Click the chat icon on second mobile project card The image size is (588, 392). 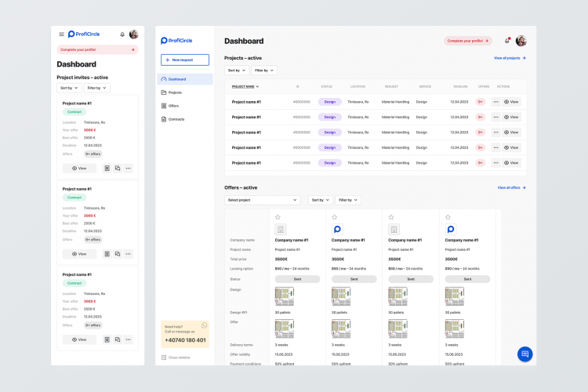[x=118, y=254]
